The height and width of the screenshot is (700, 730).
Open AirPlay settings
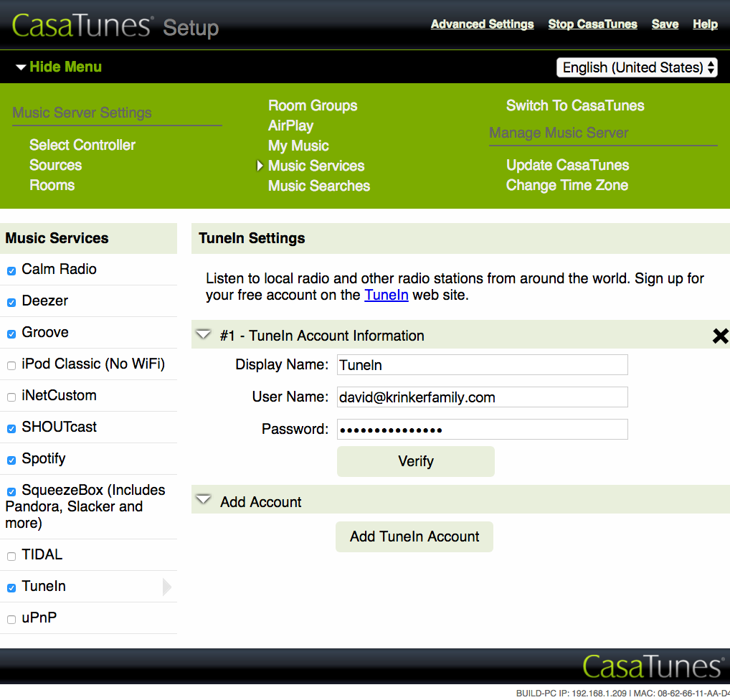(x=290, y=126)
